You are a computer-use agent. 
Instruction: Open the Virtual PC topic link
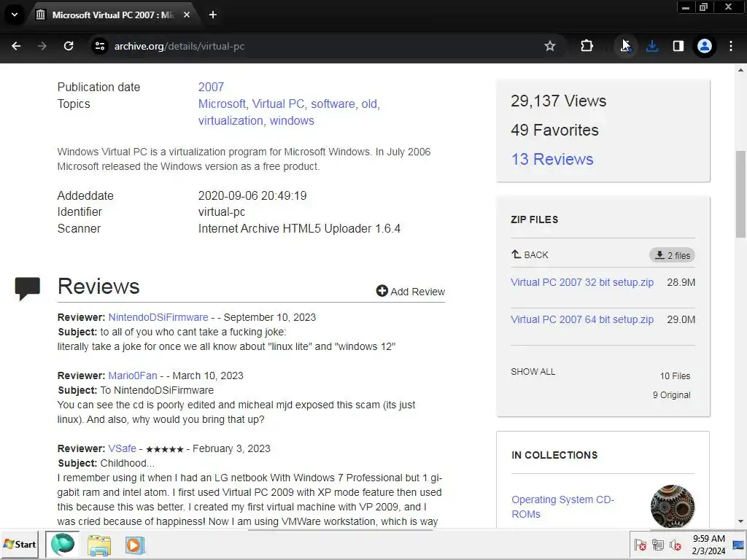click(x=278, y=104)
